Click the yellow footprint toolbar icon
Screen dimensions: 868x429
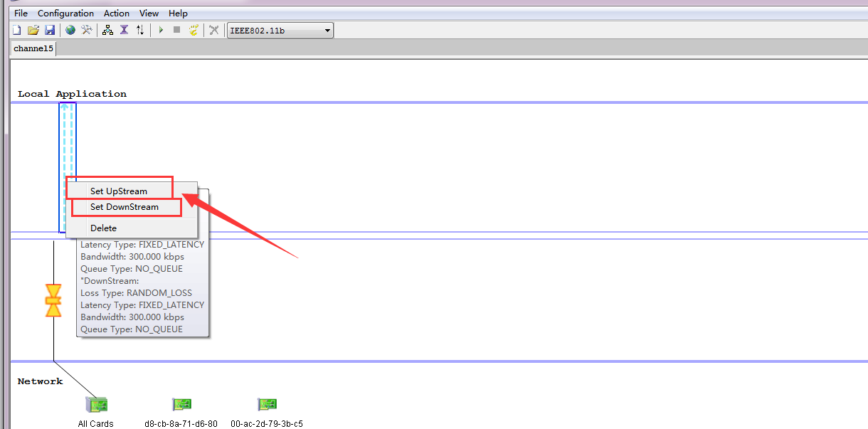[193, 30]
